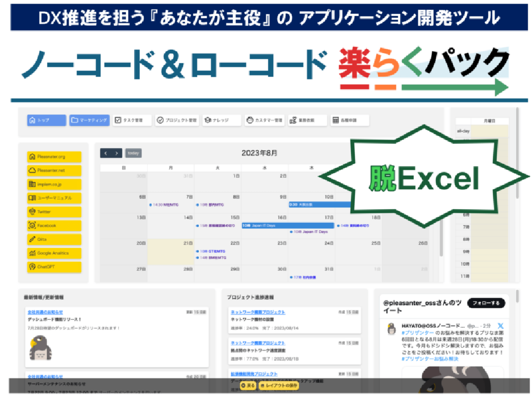Open 全社共通のお知らせ link for dashboard release

pos(45,312)
